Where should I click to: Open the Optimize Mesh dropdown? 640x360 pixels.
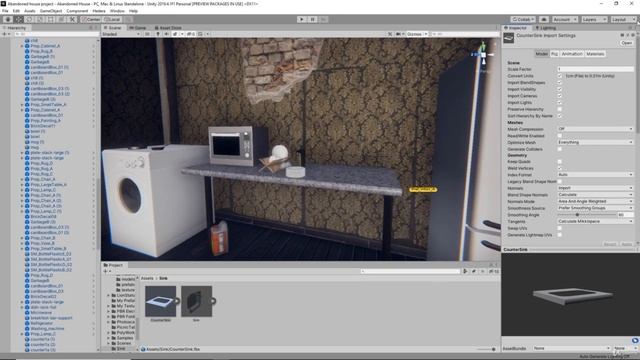(x=596, y=142)
